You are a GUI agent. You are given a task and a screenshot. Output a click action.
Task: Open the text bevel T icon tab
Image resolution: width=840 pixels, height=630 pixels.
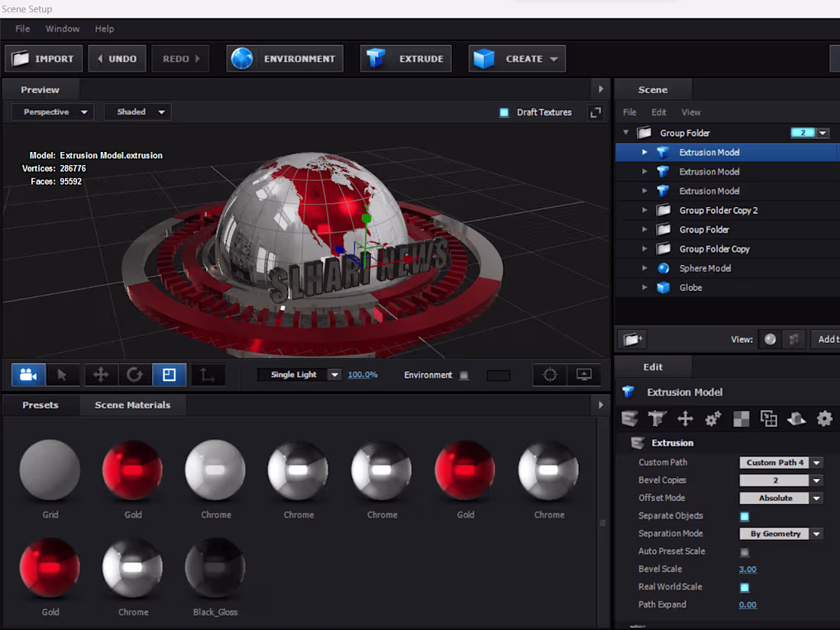tap(657, 418)
